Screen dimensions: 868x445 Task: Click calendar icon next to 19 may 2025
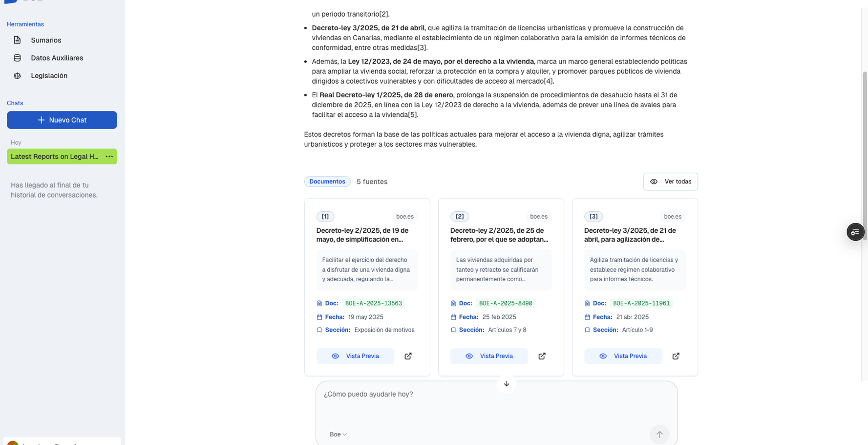pos(319,317)
